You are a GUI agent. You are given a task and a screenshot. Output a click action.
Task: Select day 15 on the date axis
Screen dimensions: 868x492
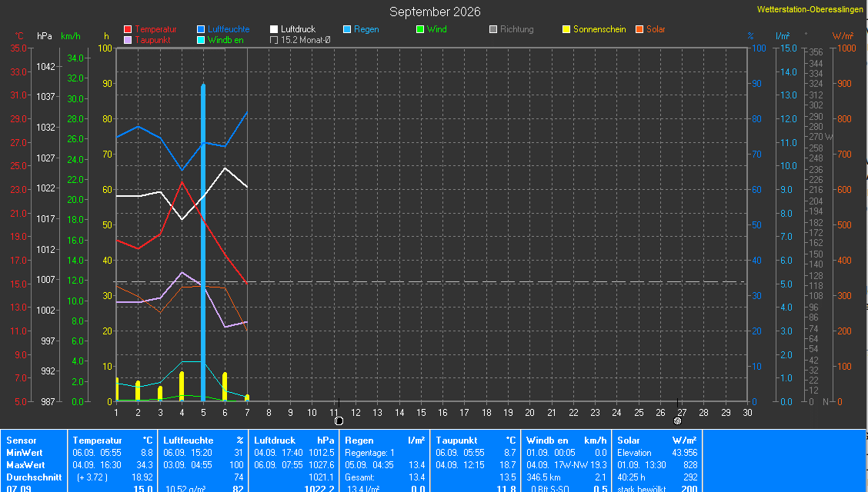(421, 412)
